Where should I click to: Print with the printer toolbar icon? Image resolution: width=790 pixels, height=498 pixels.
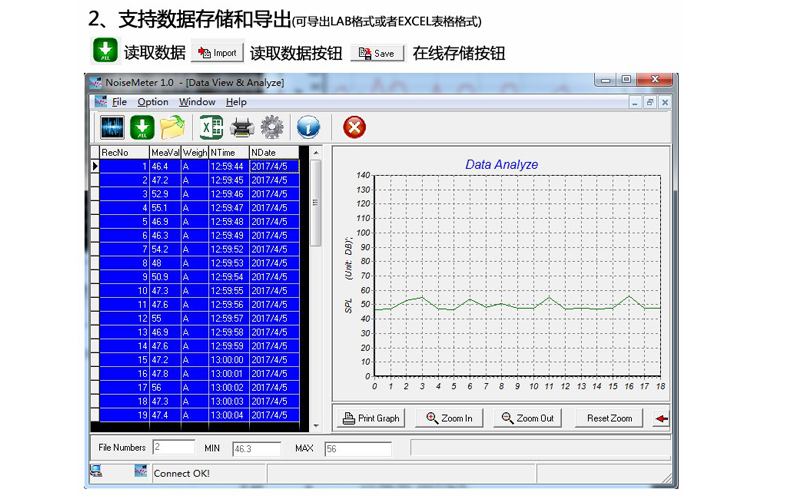(x=242, y=127)
